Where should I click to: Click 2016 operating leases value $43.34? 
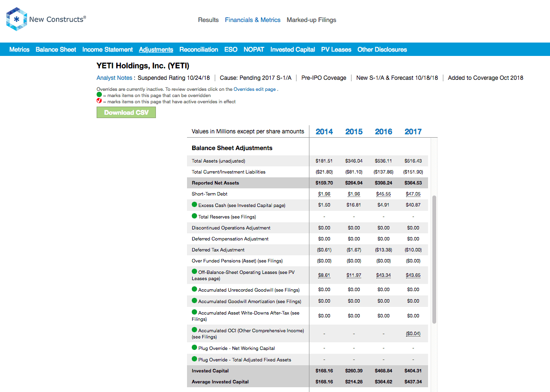[x=384, y=275]
